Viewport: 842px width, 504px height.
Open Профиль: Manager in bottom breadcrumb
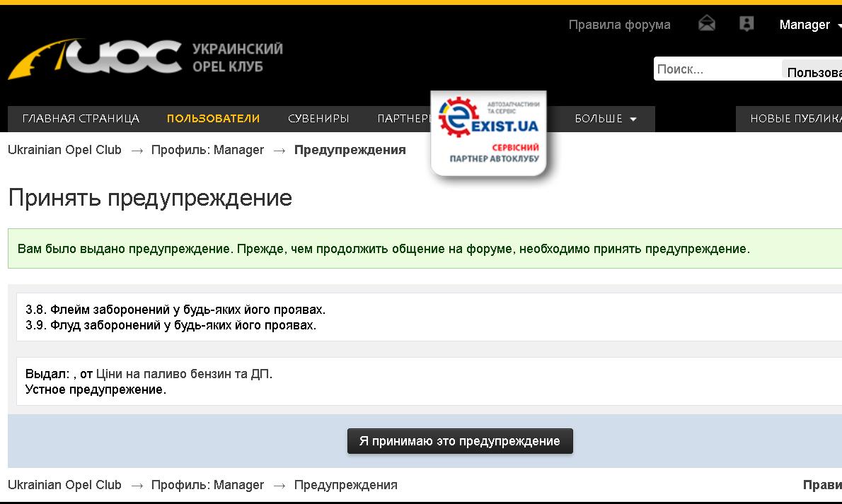[207, 485]
